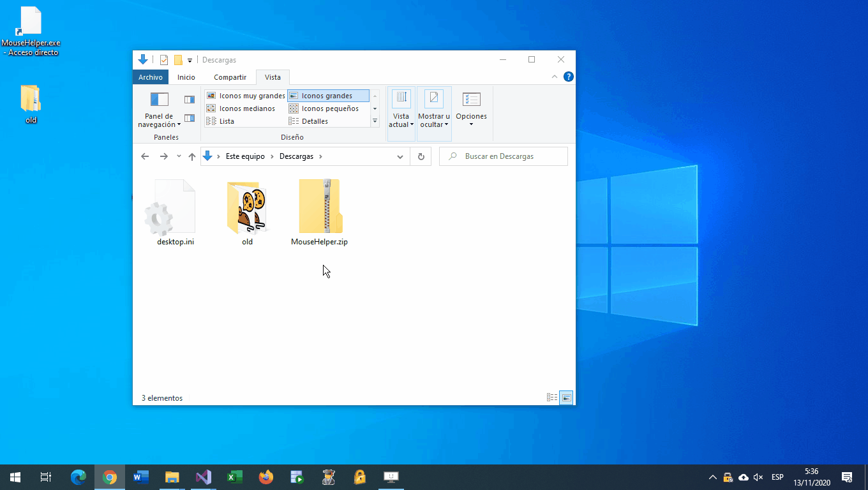Expand the layout gallery more arrow
Image resolution: width=868 pixels, height=490 pixels.
[375, 121]
